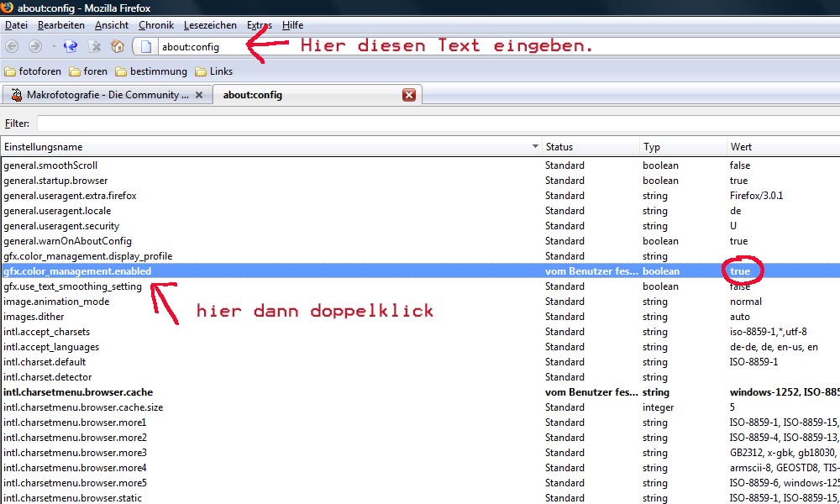Select image.animation_mode preference
Image resolution: width=840 pixels, height=504 pixels.
pos(421,302)
